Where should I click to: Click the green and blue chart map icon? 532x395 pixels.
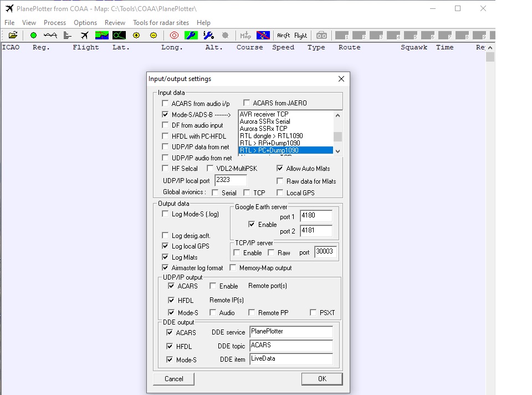point(102,36)
